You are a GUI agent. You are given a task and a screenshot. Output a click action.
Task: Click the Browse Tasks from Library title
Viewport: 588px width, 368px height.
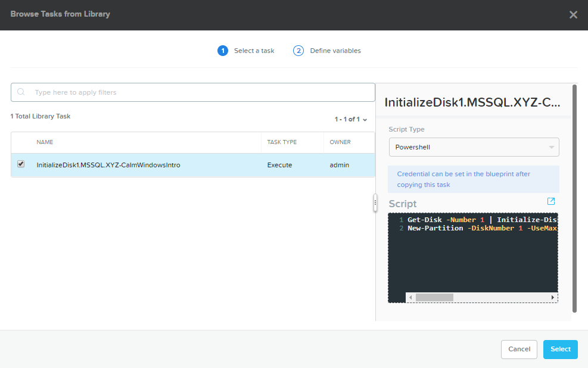point(60,14)
